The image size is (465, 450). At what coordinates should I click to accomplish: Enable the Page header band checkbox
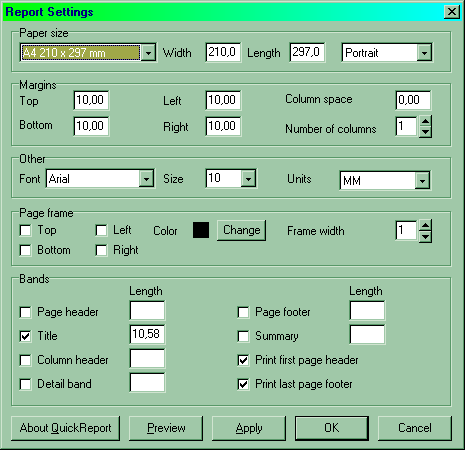point(26,312)
